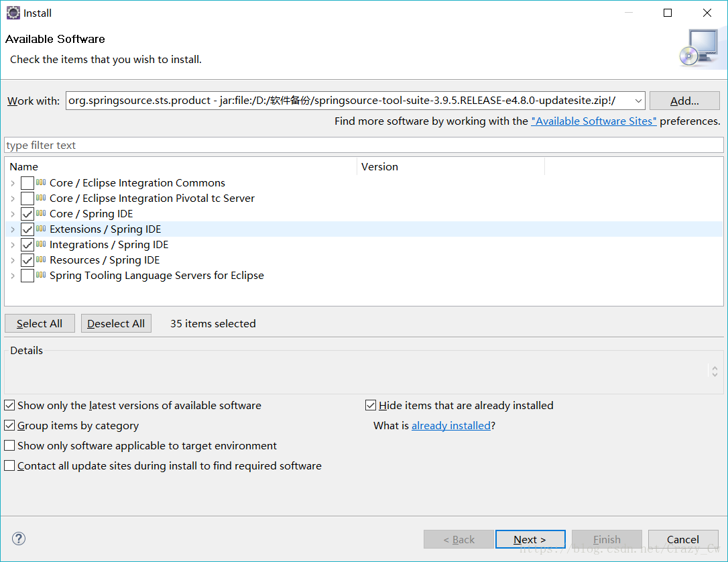Toggle Group items by category checkbox
The width and height of the screenshot is (728, 562).
pyautogui.click(x=9, y=425)
